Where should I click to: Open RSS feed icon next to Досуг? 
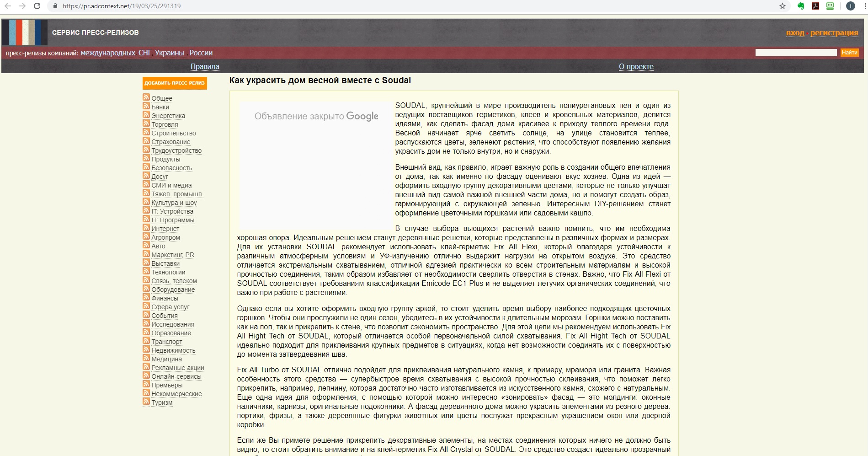pyautogui.click(x=146, y=175)
